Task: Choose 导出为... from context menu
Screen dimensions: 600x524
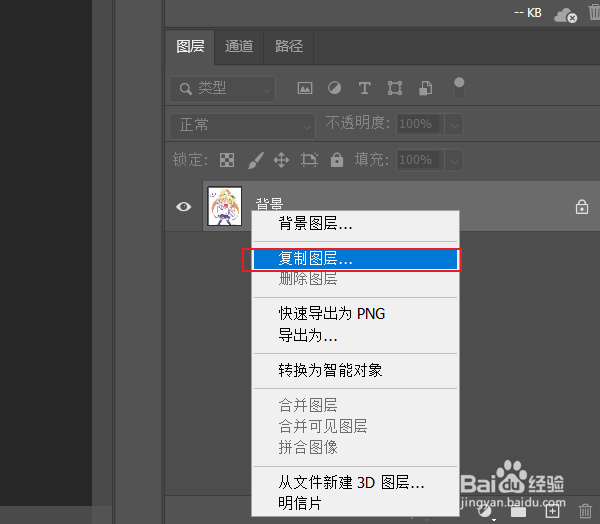Action: point(355,336)
